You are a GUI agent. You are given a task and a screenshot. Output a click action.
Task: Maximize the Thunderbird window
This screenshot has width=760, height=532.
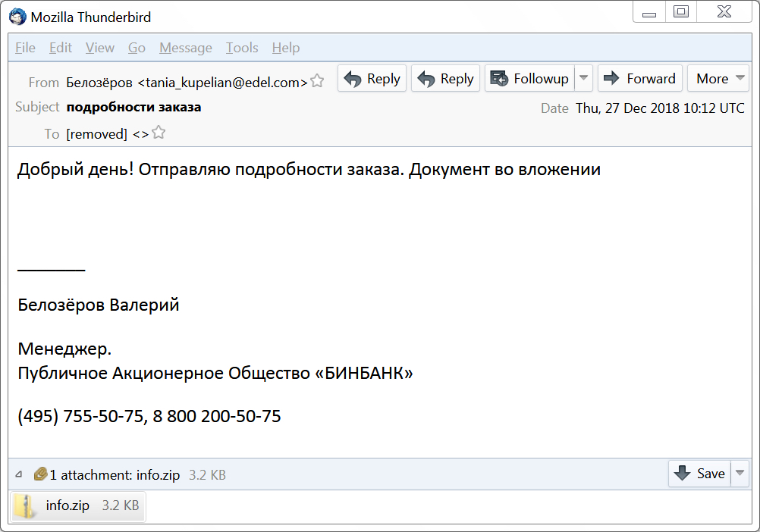681,11
